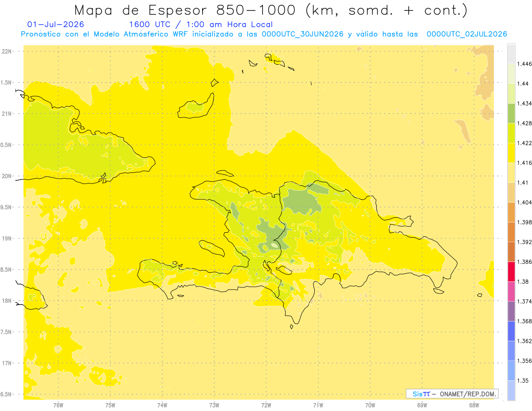
Task: Click the blue legend swatch between 1.362 and 1.368
Action: tap(511, 331)
